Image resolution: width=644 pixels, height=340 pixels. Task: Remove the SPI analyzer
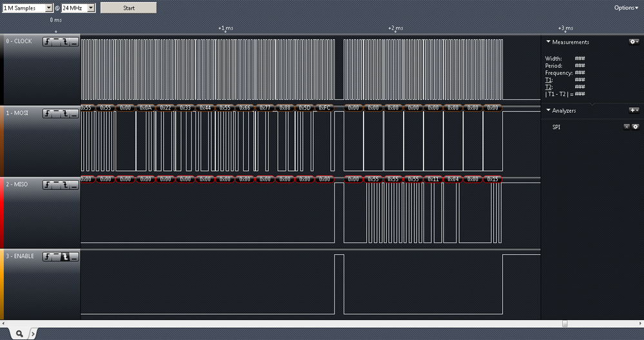click(627, 126)
